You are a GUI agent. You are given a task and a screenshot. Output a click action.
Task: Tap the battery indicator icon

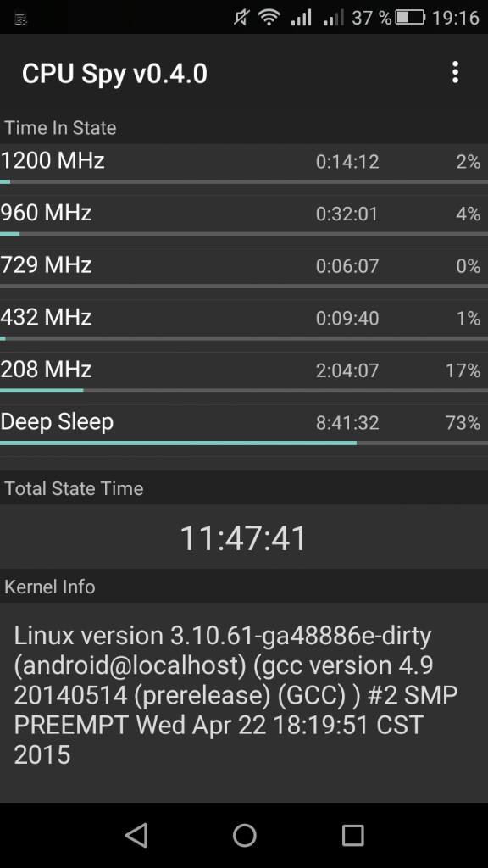click(x=410, y=18)
